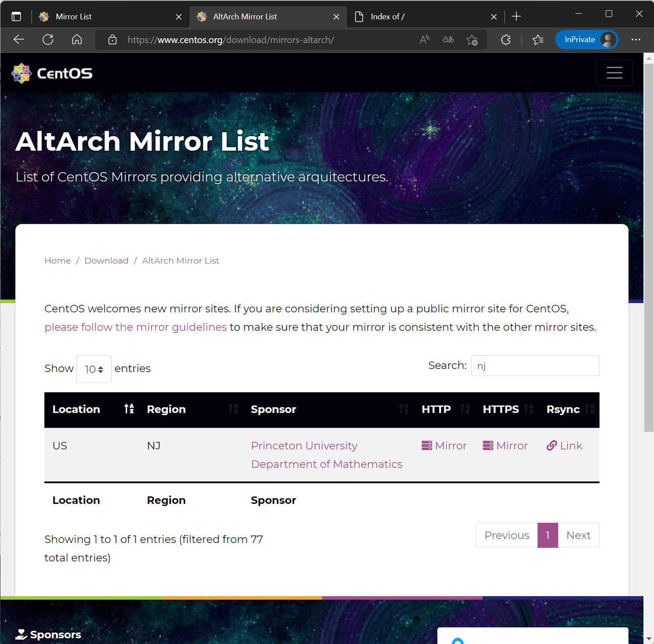Open the browser home page
Viewport: 654px width, 644px height.
click(77, 40)
